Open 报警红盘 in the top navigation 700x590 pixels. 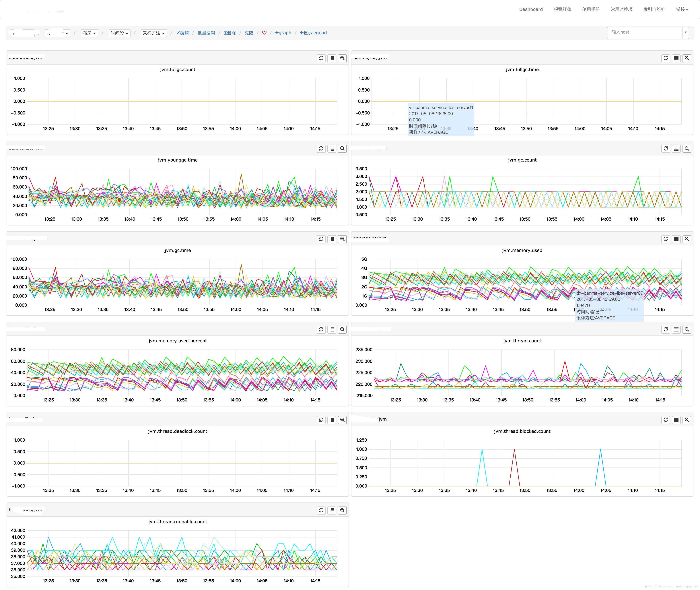[x=562, y=9]
